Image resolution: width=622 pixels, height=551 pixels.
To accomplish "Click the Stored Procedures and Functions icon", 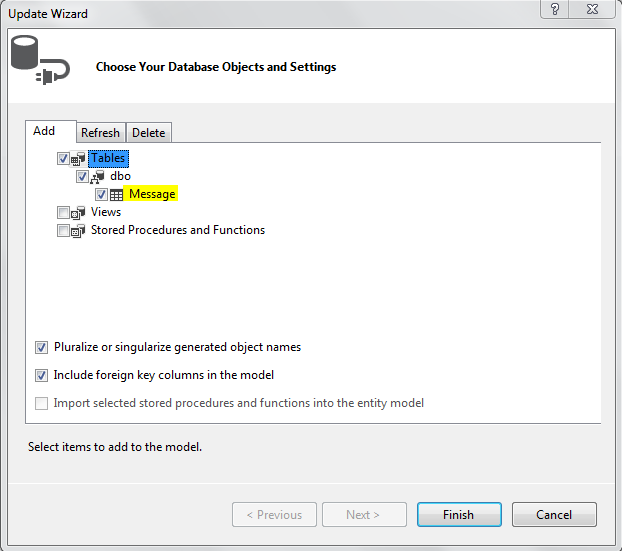I will [x=78, y=231].
